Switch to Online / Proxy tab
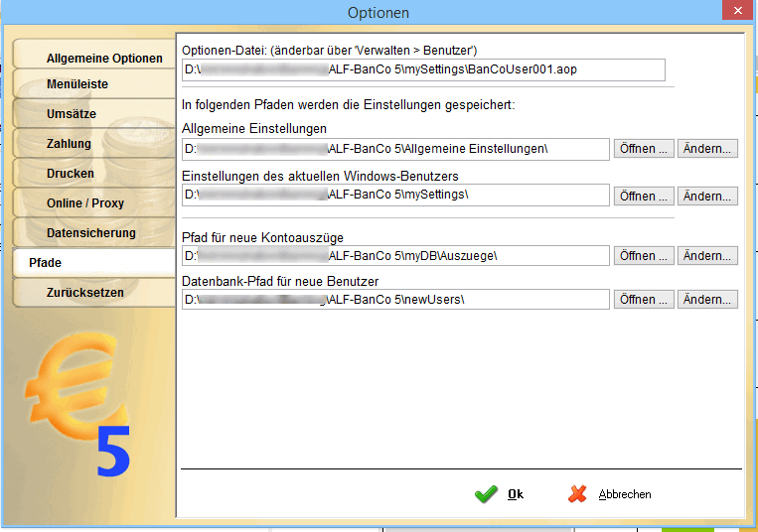758x532 pixels. [x=94, y=203]
